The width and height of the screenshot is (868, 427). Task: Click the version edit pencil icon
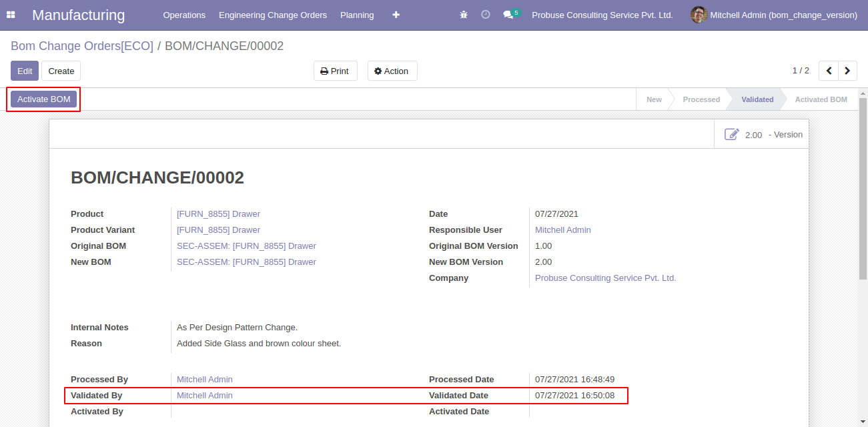coord(732,134)
